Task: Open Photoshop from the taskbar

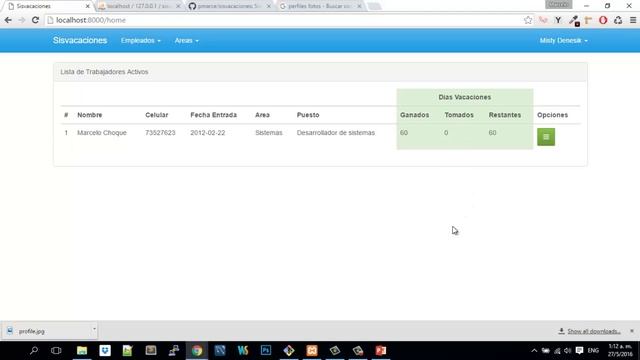Action: [x=266, y=351]
